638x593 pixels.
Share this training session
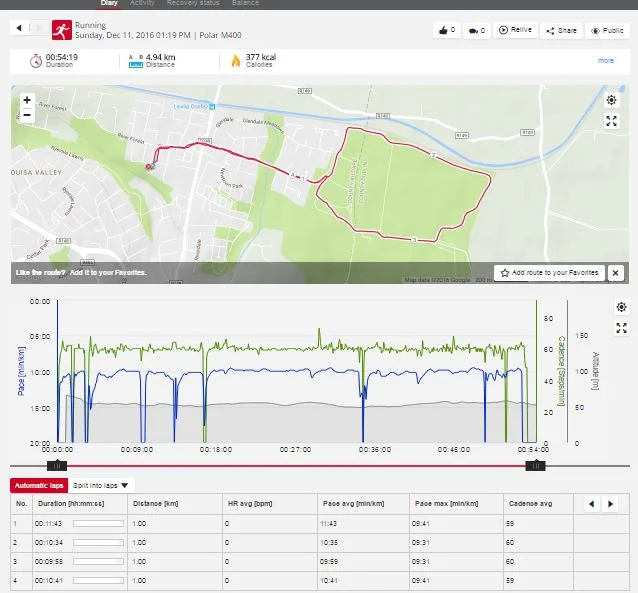pos(561,31)
